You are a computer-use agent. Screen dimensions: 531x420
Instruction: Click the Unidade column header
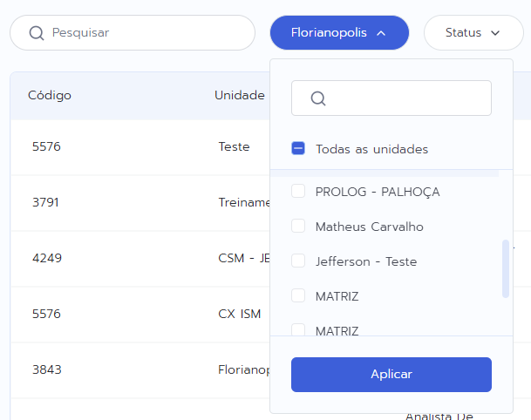239,95
